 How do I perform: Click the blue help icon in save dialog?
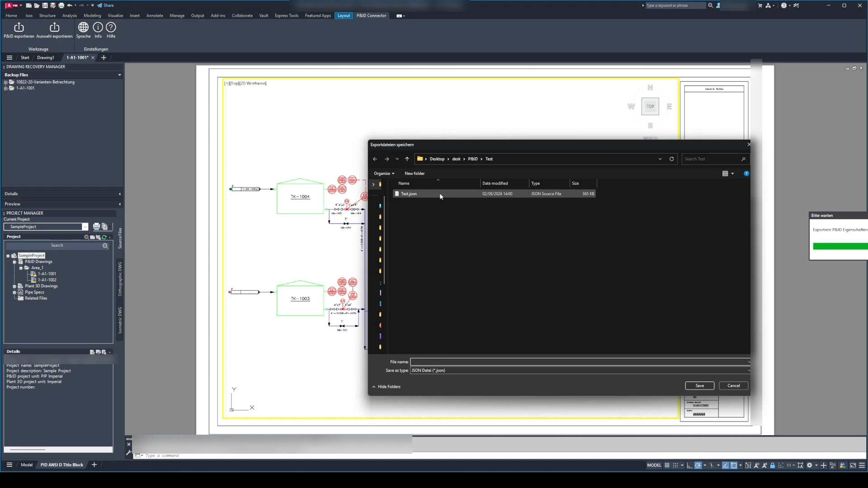(x=746, y=174)
